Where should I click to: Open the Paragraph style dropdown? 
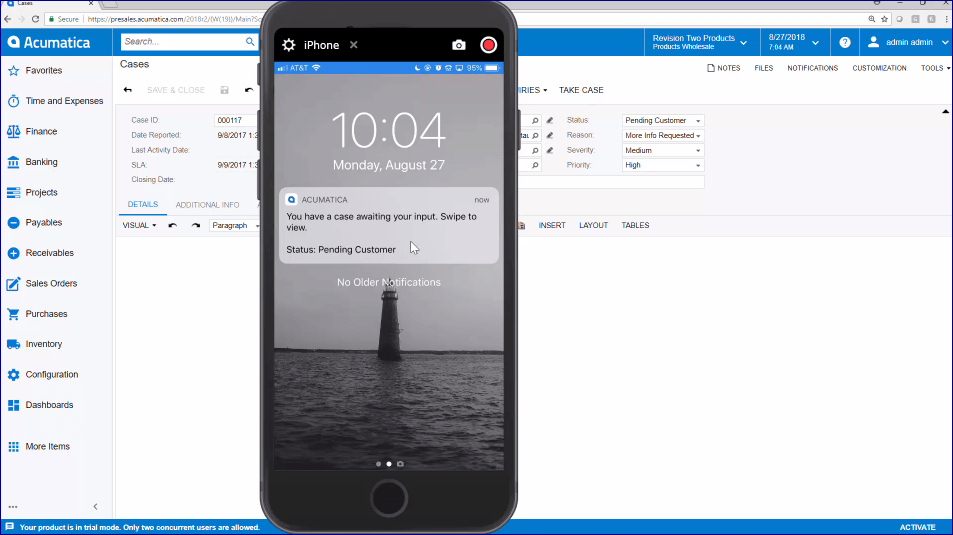235,226
